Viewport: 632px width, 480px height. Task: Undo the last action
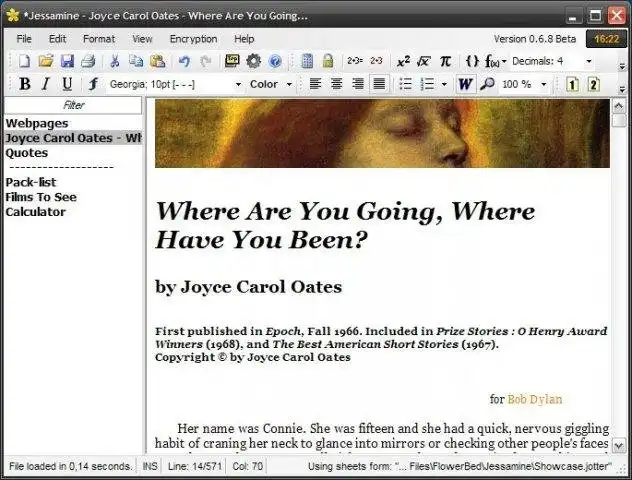184,61
